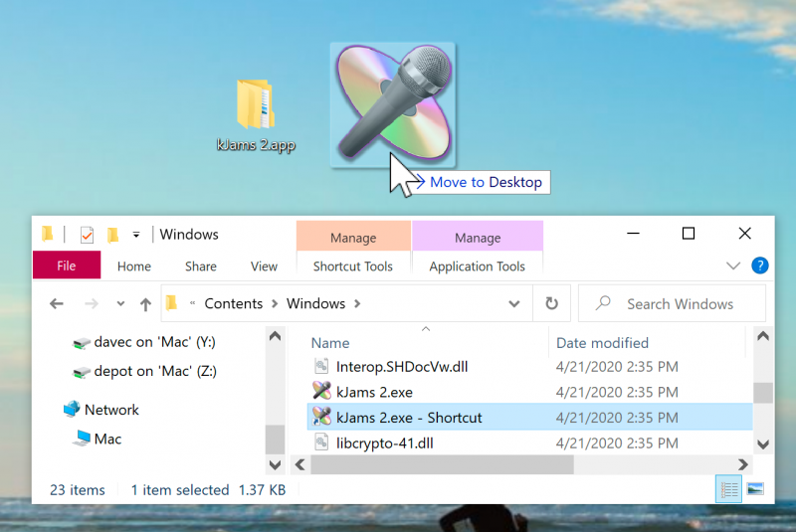Select the kJams 2.exe file

pyautogui.click(x=529, y=392)
